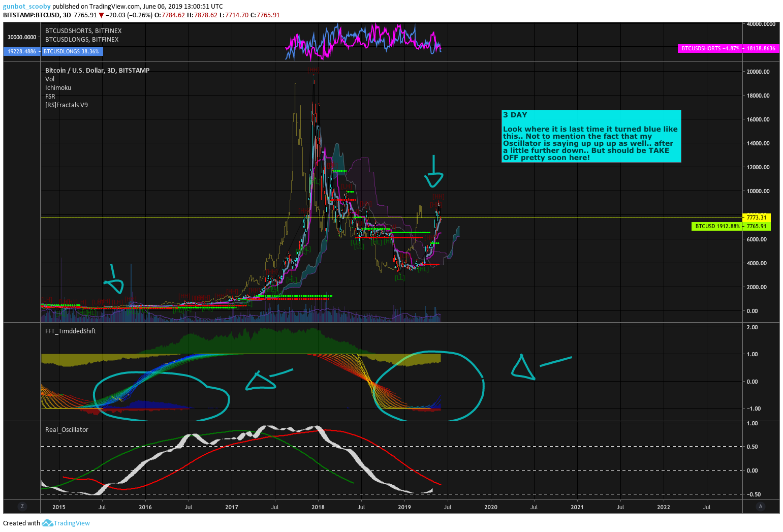Click the 16000.00 price axis value
This screenshot has height=532, width=783.
tap(758, 119)
